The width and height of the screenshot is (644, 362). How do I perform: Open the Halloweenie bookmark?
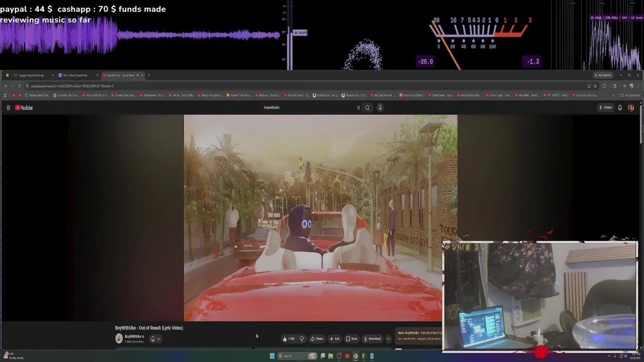click(152, 95)
